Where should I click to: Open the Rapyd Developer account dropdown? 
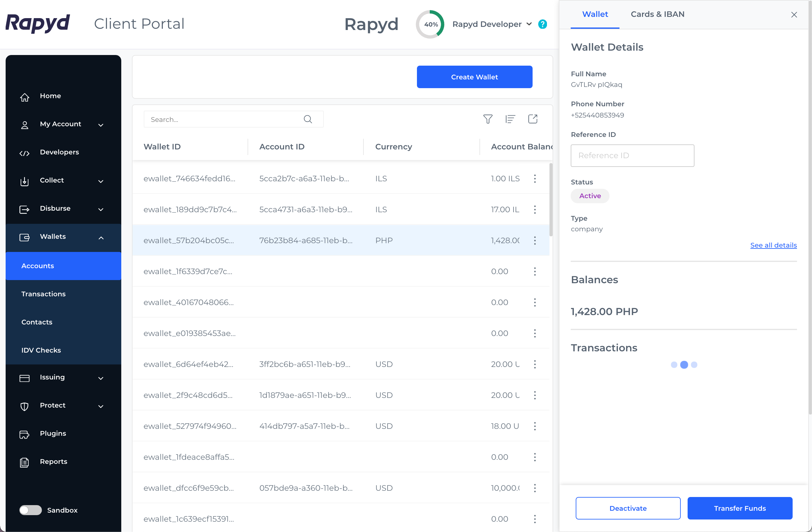(x=492, y=24)
